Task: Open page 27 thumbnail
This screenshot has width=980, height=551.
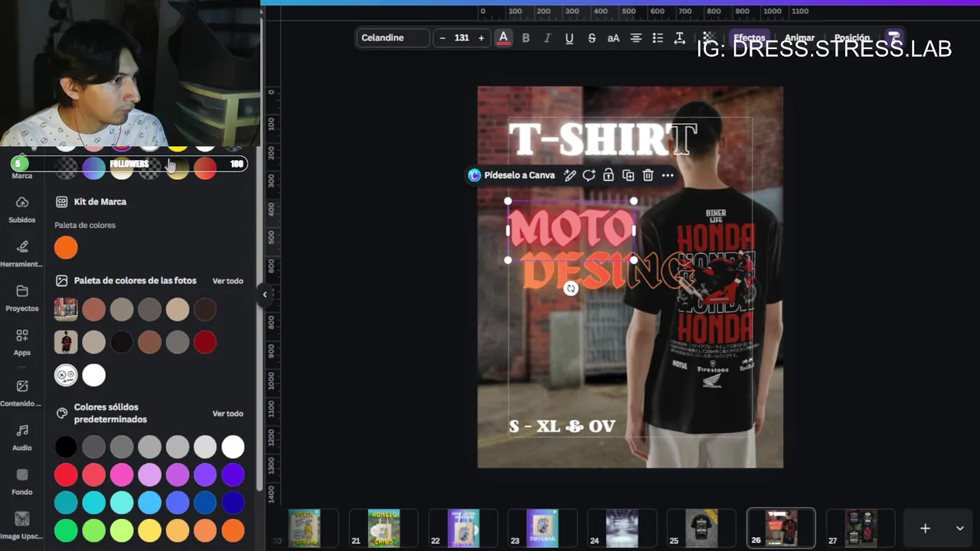Action: coord(861,529)
